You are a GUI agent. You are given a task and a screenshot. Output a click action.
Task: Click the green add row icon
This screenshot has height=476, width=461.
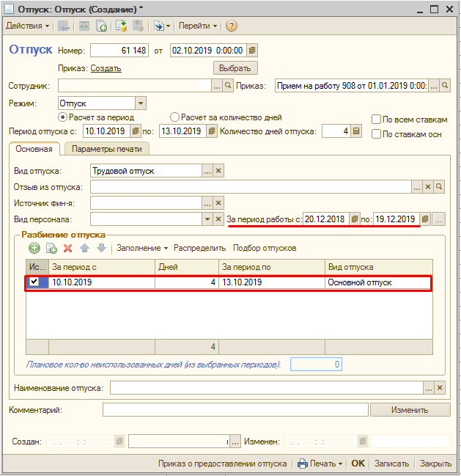[x=34, y=248]
